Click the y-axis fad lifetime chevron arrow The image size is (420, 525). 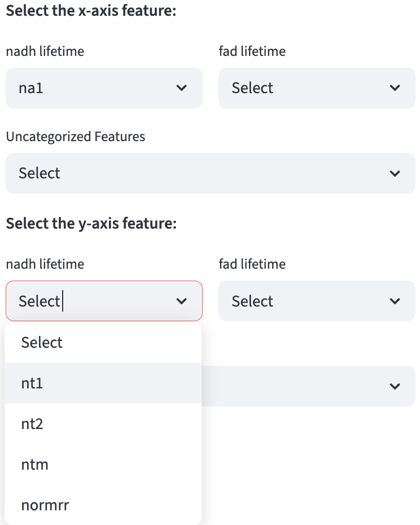coord(395,301)
